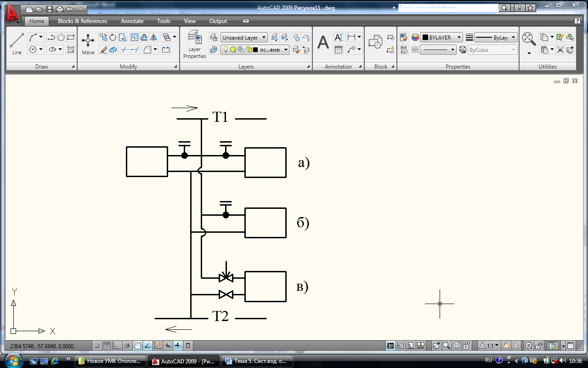The width and height of the screenshot is (588, 368).
Task: Expand the Circle tool dropdown arrow
Action: point(41,49)
